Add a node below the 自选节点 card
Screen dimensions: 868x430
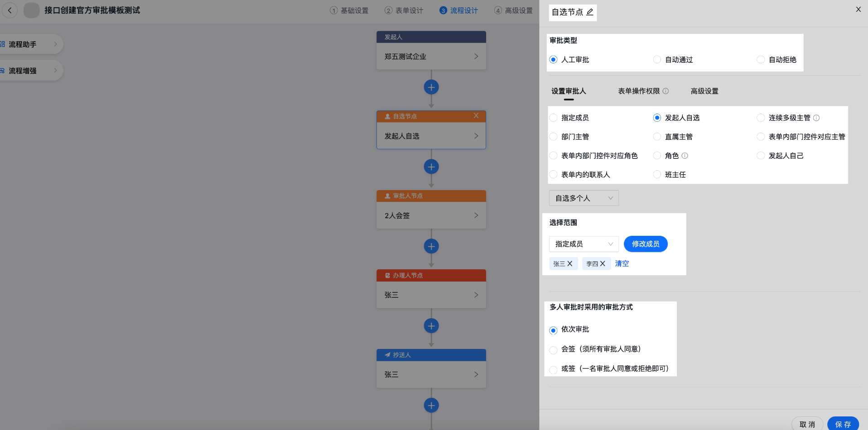[431, 167]
